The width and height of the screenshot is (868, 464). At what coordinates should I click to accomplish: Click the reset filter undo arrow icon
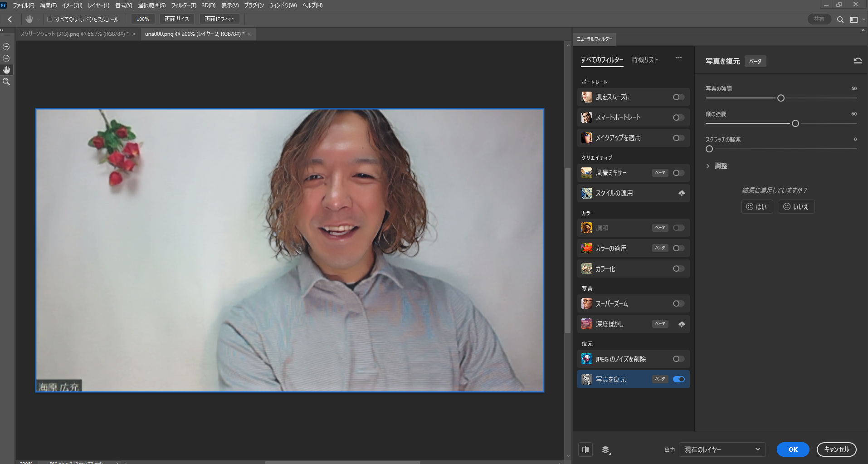click(x=858, y=61)
